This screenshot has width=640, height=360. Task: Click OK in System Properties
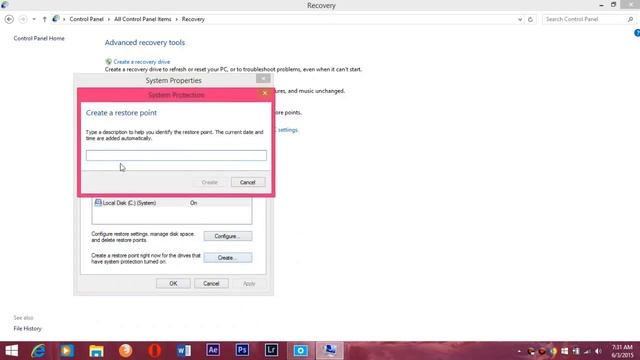(x=173, y=283)
